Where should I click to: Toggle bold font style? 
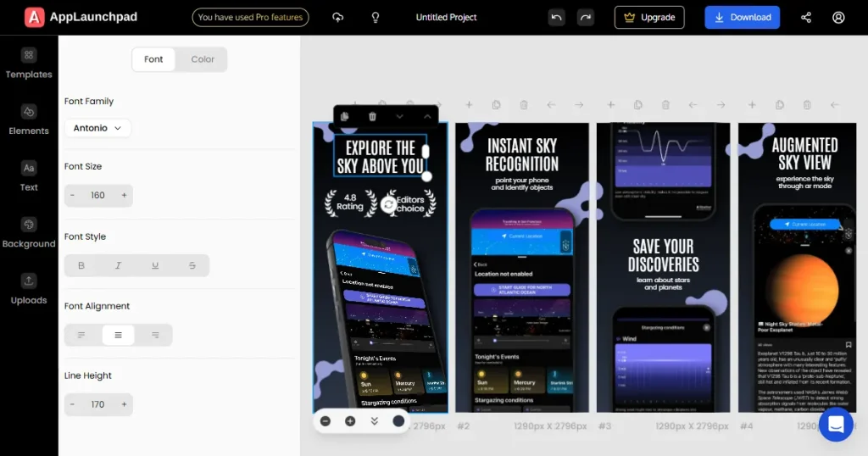[81, 265]
